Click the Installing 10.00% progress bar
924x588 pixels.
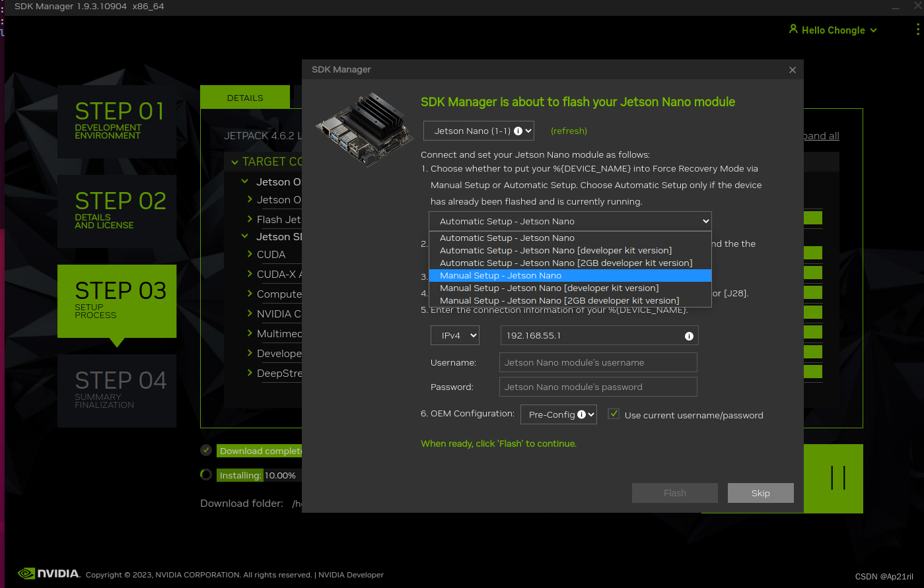click(x=260, y=475)
